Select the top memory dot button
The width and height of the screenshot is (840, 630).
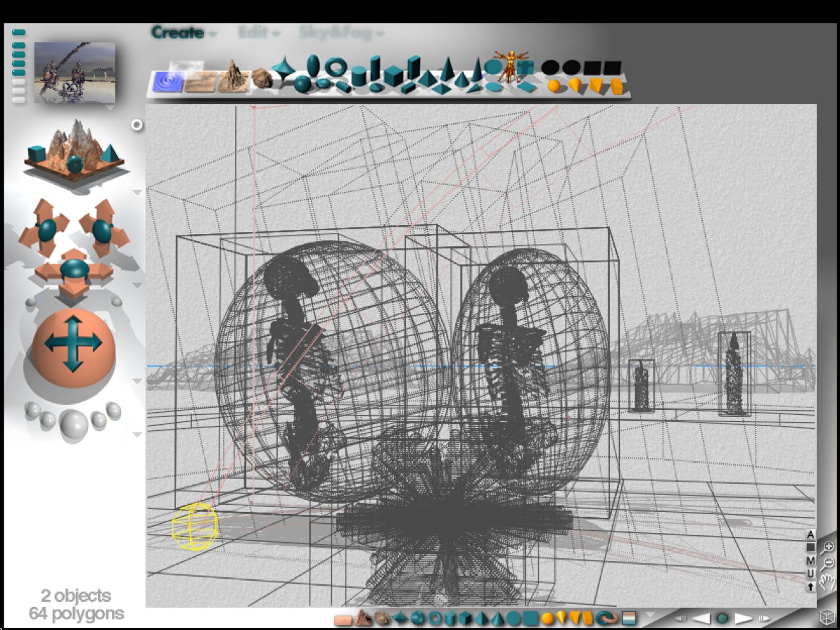(19, 32)
